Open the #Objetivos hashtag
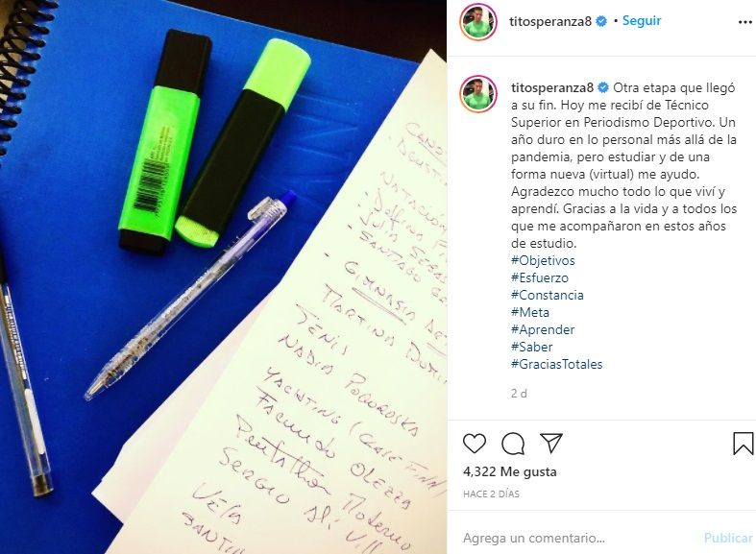 [x=543, y=260]
